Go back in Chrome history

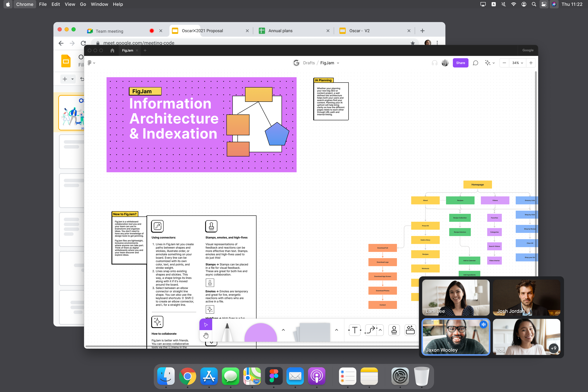tap(61, 43)
